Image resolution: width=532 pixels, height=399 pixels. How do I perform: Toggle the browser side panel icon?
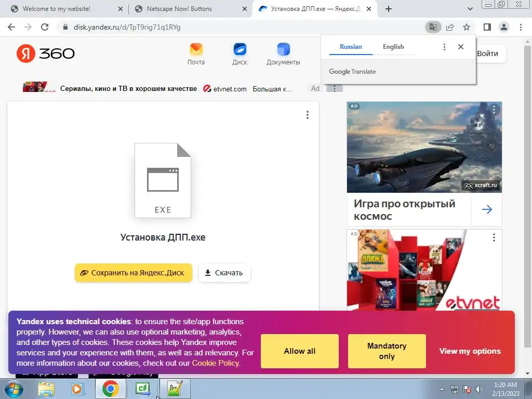click(487, 27)
